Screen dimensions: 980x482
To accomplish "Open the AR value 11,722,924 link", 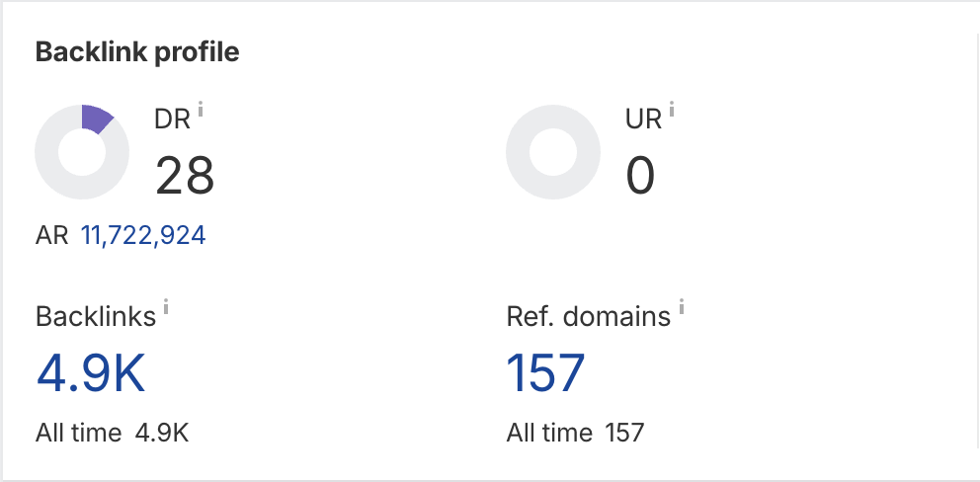I will [x=143, y=235].
